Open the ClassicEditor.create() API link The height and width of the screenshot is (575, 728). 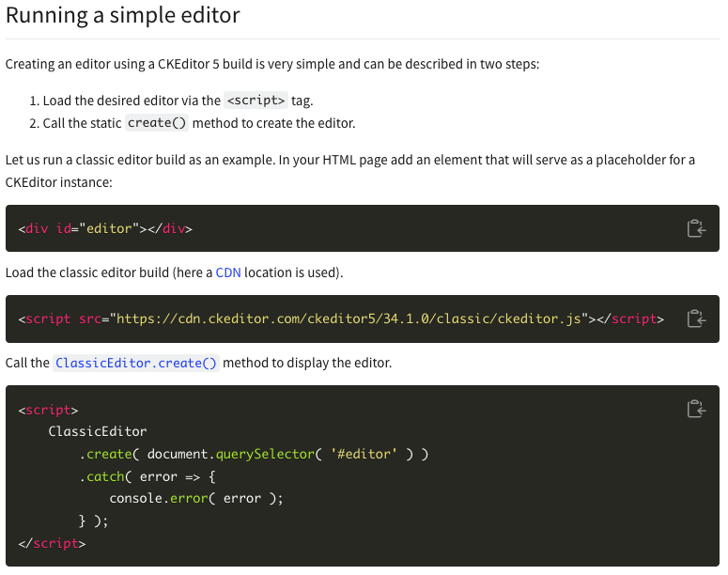click(x=136, y=363)
